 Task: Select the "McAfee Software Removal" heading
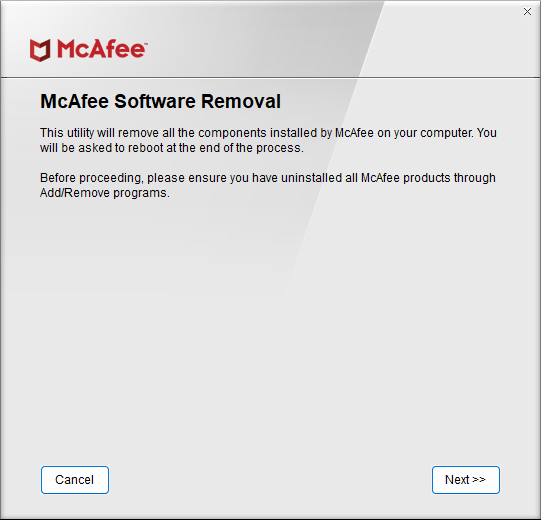point(160,101)
